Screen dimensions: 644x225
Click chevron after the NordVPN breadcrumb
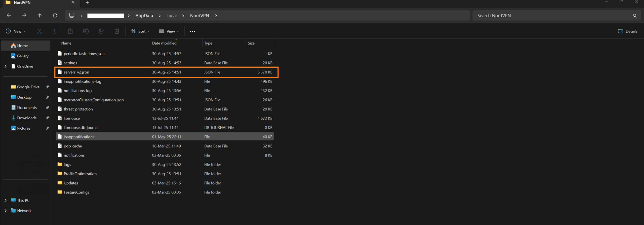(216, 16)
